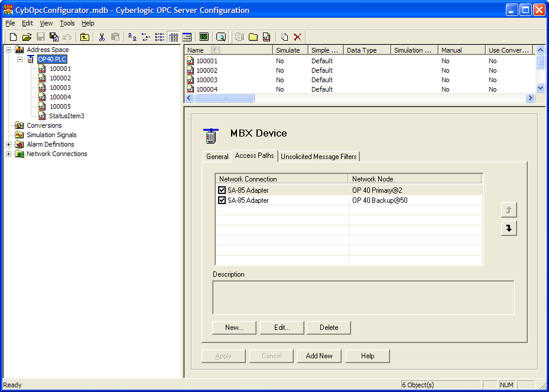Click the magnifier toolbar icon
This screenshot has height=392, width=549.
click(x=221, y=37)
